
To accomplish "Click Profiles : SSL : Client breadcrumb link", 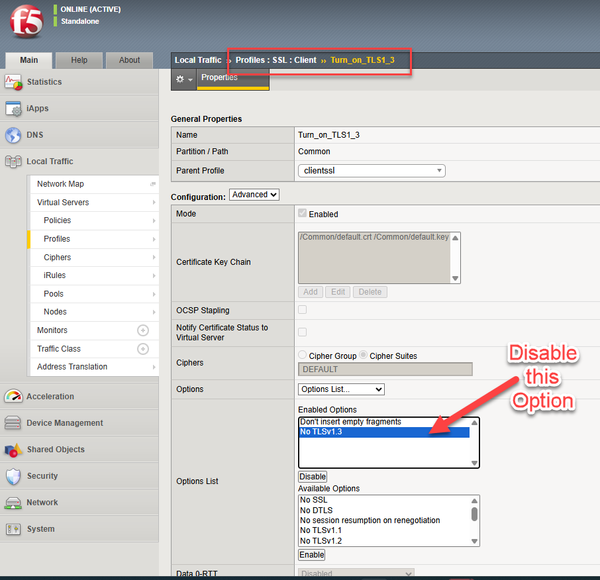I will [276, 60].
